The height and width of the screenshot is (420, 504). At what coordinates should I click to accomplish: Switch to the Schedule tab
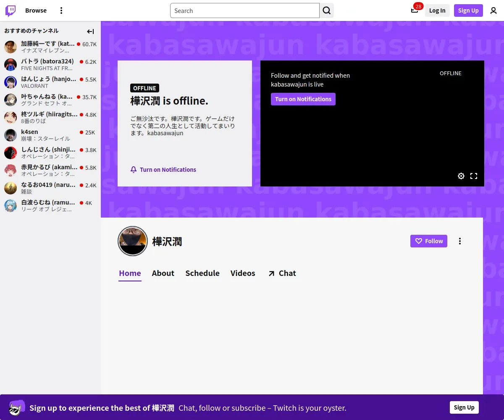pyautogui.click(x=202, y=273)
